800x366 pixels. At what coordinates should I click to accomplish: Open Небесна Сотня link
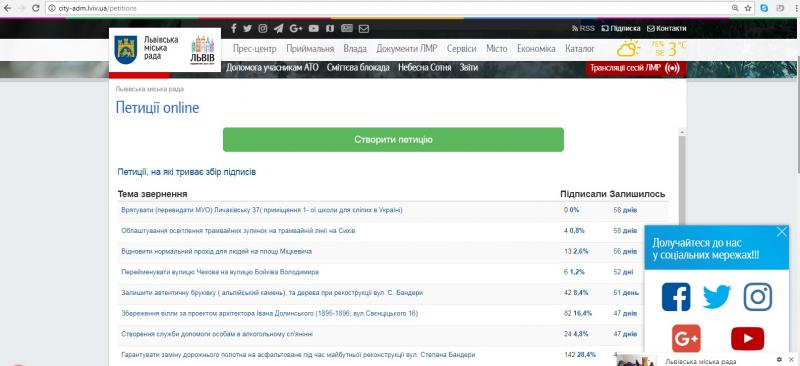[x=424, y=67]
